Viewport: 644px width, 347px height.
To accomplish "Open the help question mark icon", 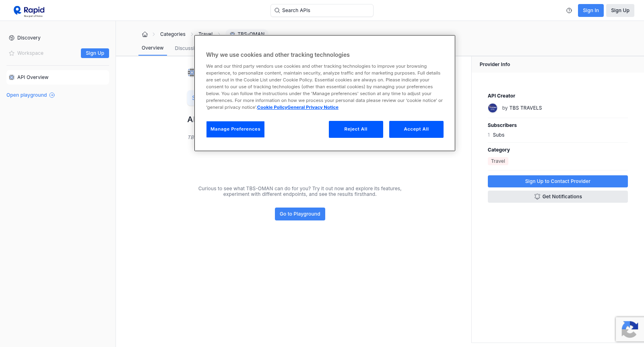I will tap(569, 10).
